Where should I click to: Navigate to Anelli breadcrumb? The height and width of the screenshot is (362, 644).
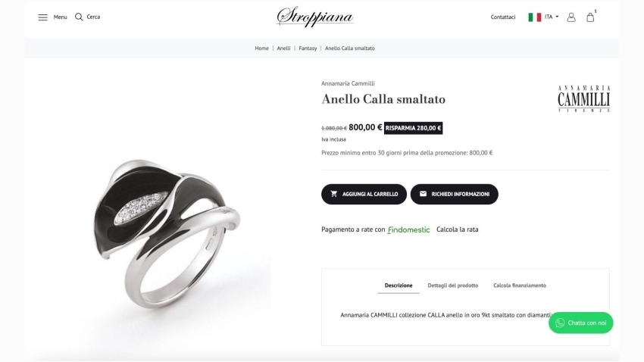pyautogui.click(x=283, y=48)
